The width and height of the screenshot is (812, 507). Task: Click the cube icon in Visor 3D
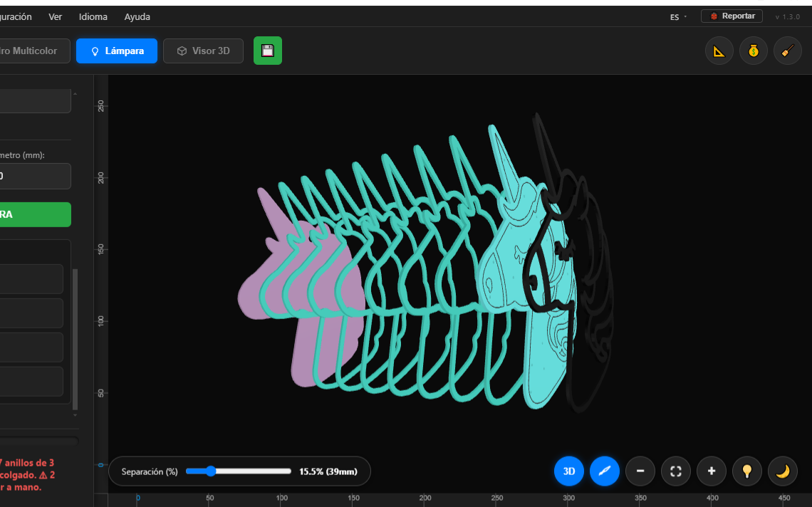[182, 51]
